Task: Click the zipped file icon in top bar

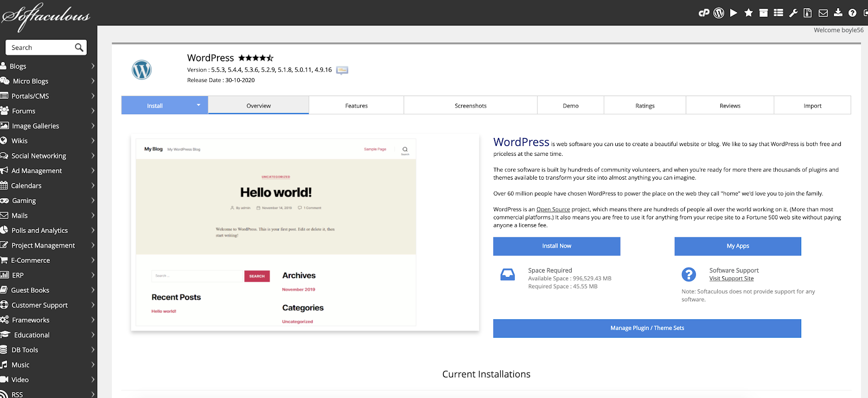Action: [808, 13]
